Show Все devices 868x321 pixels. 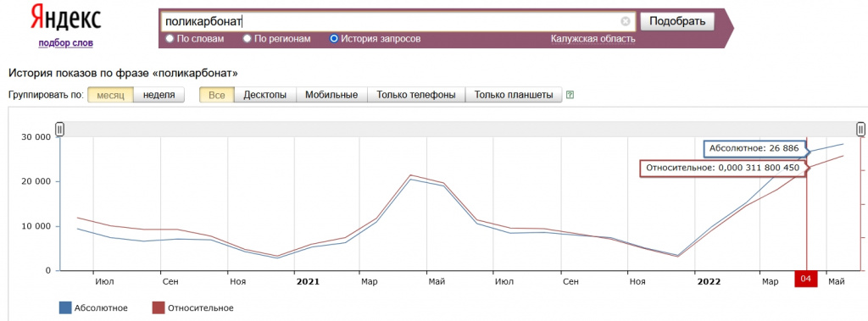tap(217, 95)
